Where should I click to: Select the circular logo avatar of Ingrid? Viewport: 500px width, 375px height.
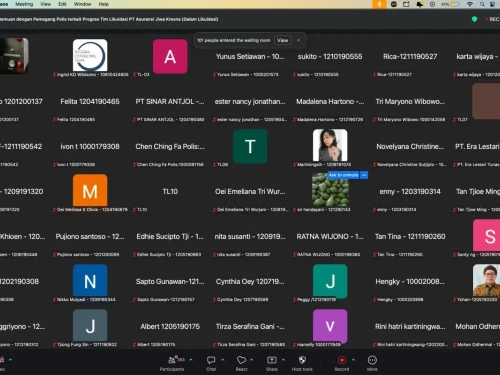coord(90,55)
